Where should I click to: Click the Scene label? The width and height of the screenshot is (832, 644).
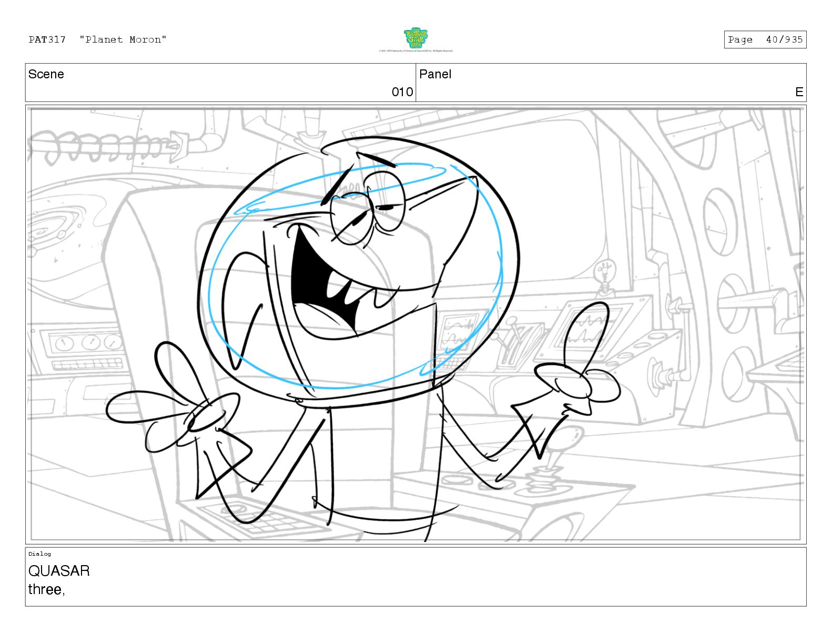[46, 74]
